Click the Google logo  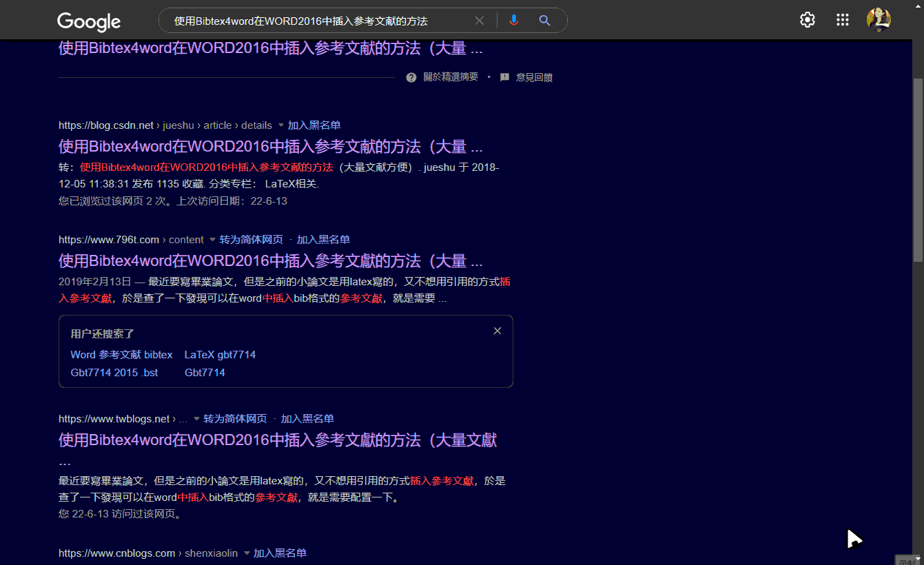tap(89, 21)
